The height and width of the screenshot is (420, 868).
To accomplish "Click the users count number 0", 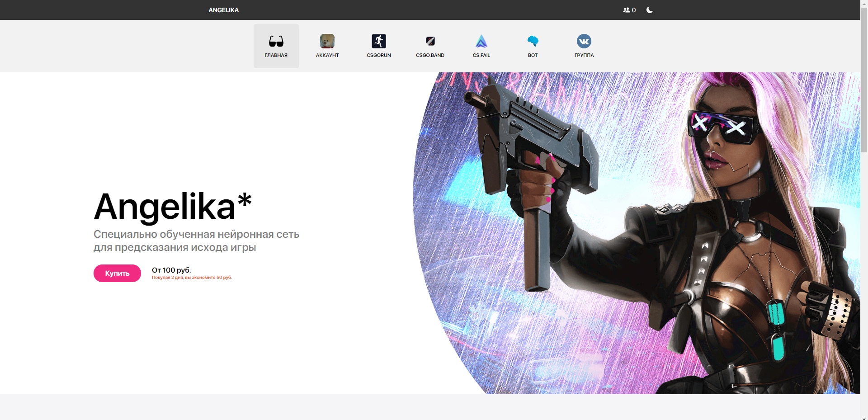I will 634,10.
